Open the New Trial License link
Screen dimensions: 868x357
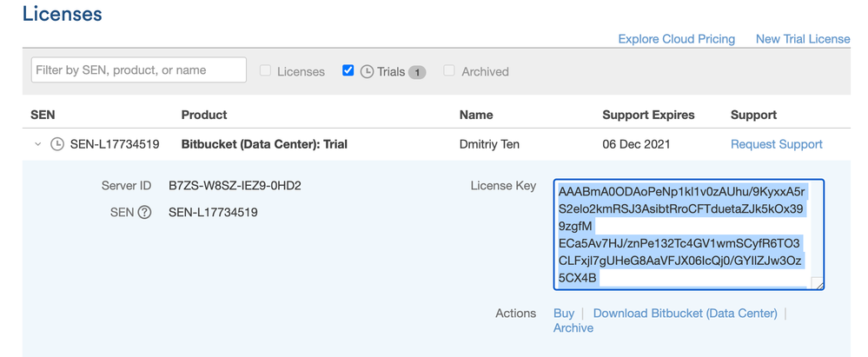(803, 39)
